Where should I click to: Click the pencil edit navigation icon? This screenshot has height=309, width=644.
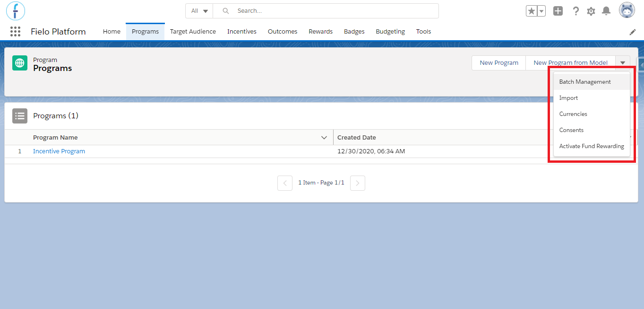(x=633, y=32)
